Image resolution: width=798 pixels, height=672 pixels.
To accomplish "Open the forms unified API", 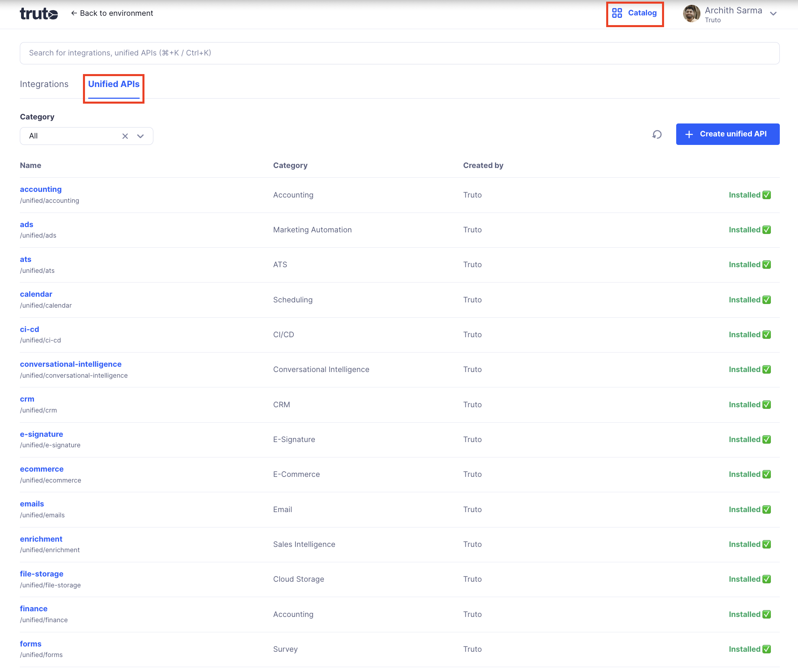I will [31, 644].
